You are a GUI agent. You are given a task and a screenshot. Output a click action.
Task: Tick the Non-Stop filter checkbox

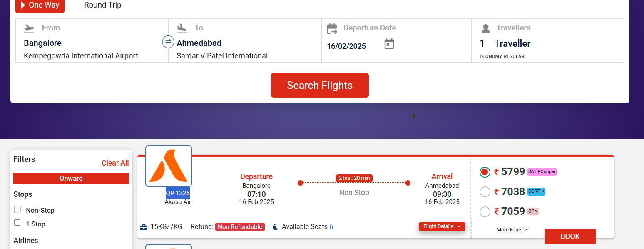point(17,209)
